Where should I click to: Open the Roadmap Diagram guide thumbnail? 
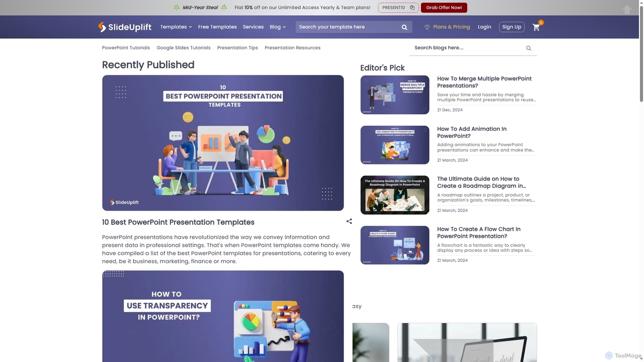click(395, 195)
